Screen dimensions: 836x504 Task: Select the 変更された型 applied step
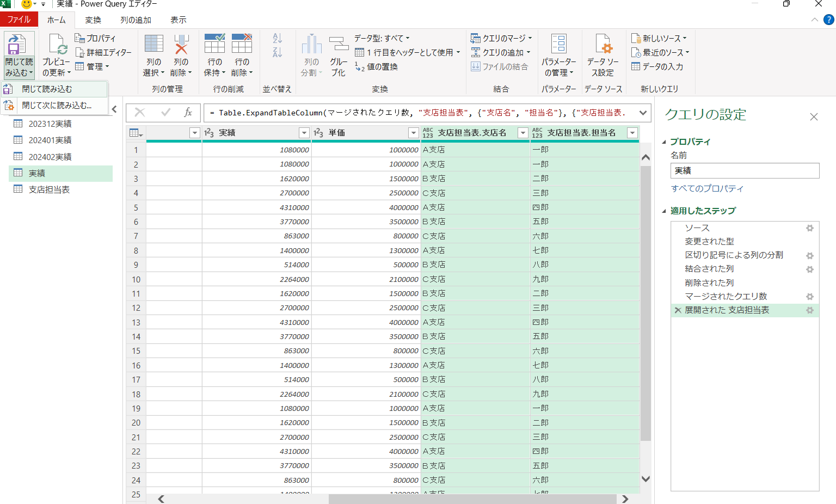[745, 241]
